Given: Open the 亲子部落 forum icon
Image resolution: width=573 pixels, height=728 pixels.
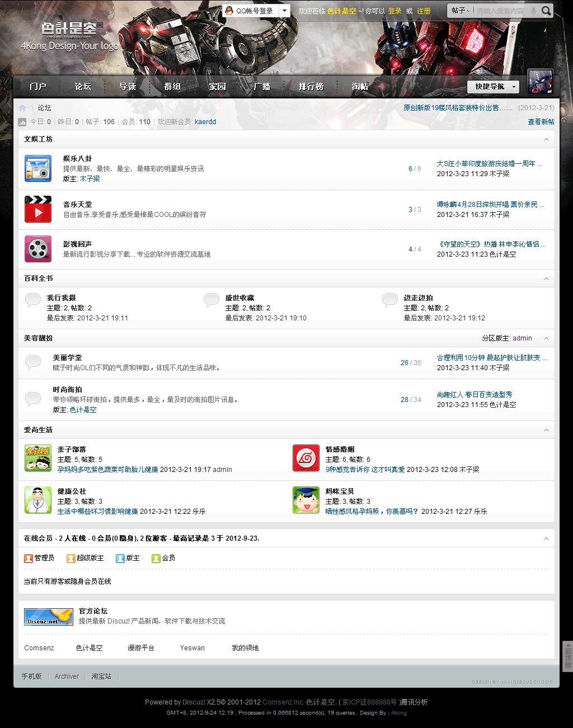Looking at the screenshot, I should pos(38,458).
